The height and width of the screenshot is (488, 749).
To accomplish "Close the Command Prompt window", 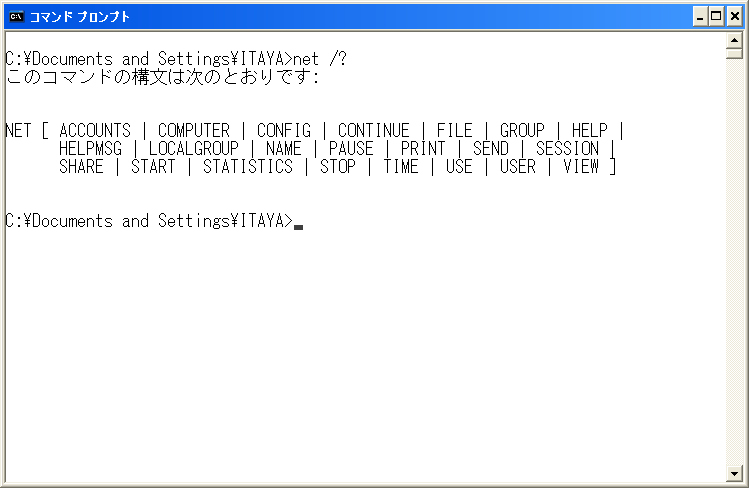I will (735, 17).
